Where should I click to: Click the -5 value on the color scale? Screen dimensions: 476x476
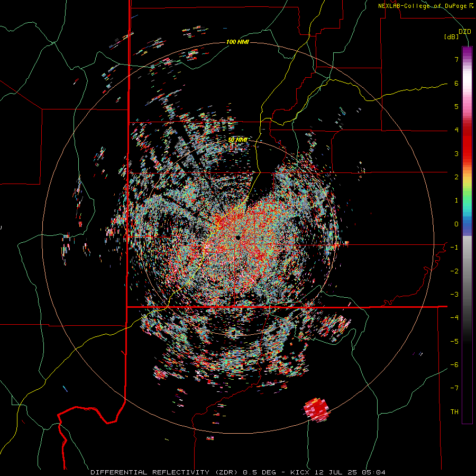click(x=454, y=341)
